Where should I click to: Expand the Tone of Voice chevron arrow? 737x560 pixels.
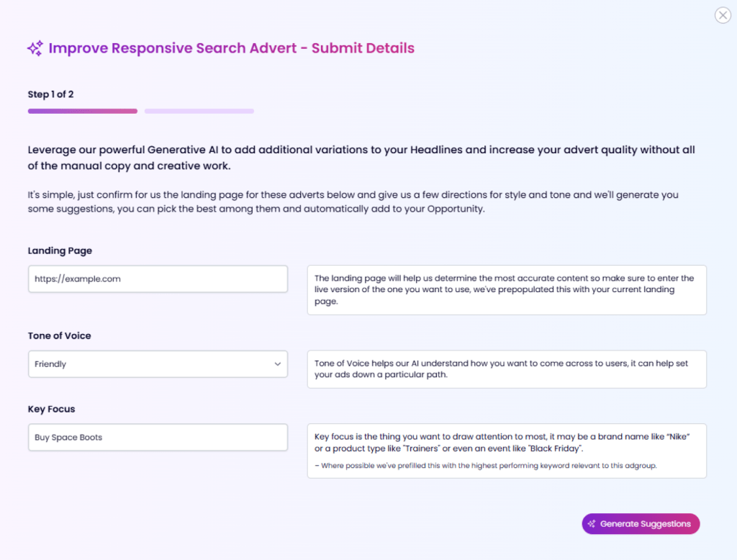point(277,364)
